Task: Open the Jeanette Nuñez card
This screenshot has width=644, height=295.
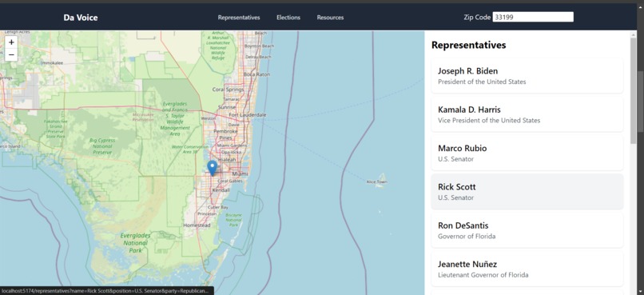Action: (527, 269)
